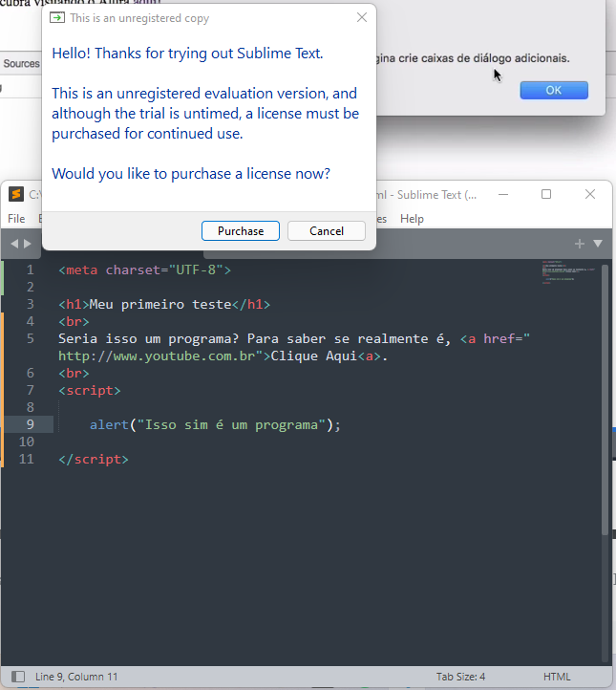Click the 'Meu primeiro teste' heading code

[160, 304]
